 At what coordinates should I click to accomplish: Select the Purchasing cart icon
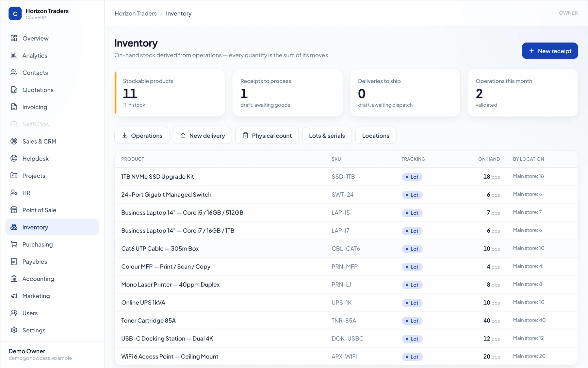coord(14,244)
